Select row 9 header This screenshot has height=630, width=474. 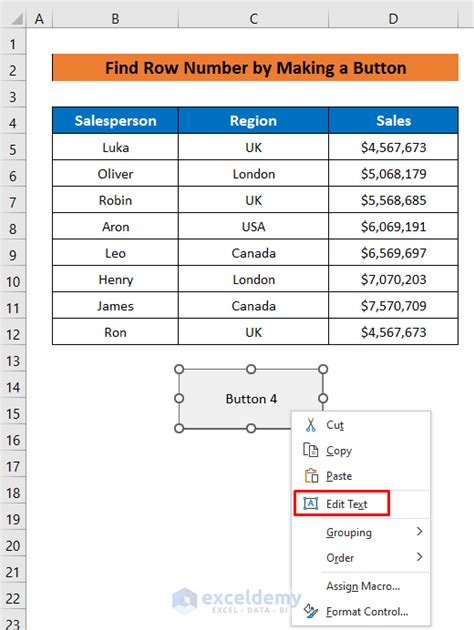coord(13,255)
